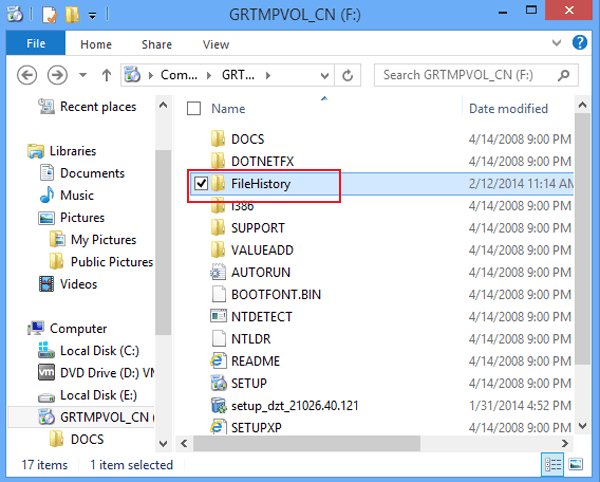Go back with the Back arrow
This screenshot has width=600, height=482.
coord(27,75)
